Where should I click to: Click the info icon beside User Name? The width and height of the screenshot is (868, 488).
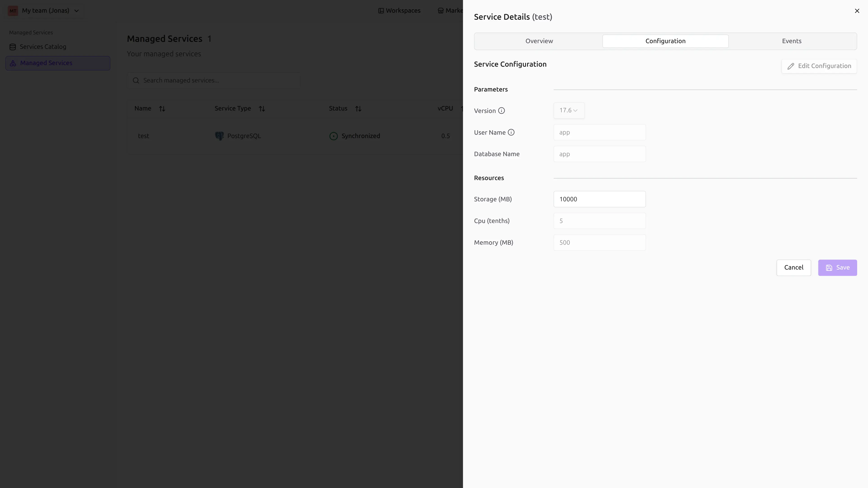coord(512,132)
